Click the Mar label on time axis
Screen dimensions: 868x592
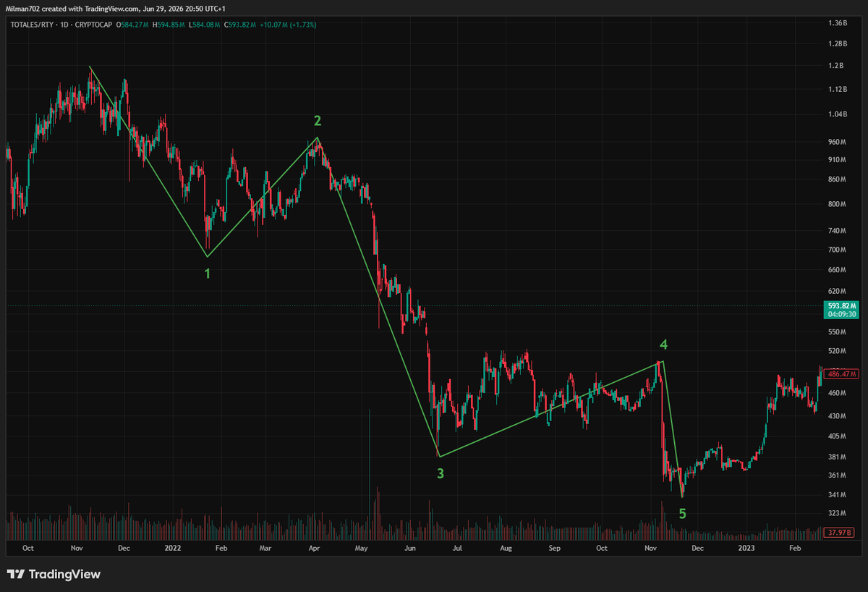coord(265,549)
